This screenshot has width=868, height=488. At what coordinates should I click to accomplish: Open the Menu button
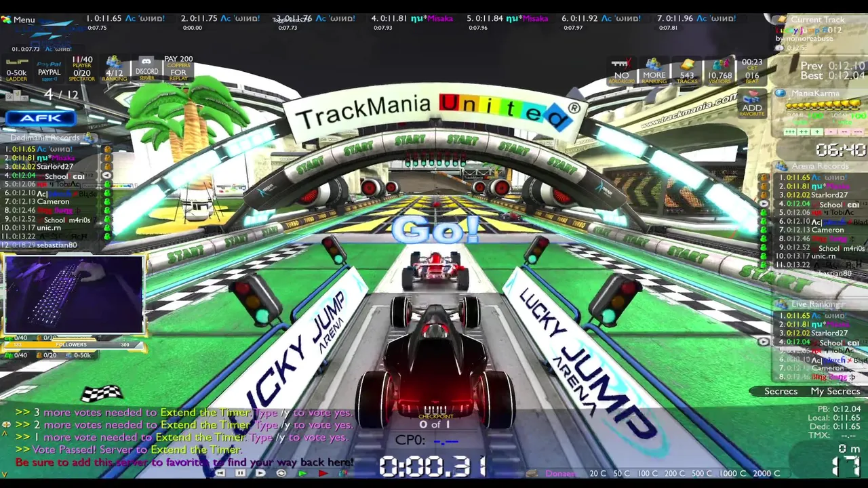coord(18,20)
